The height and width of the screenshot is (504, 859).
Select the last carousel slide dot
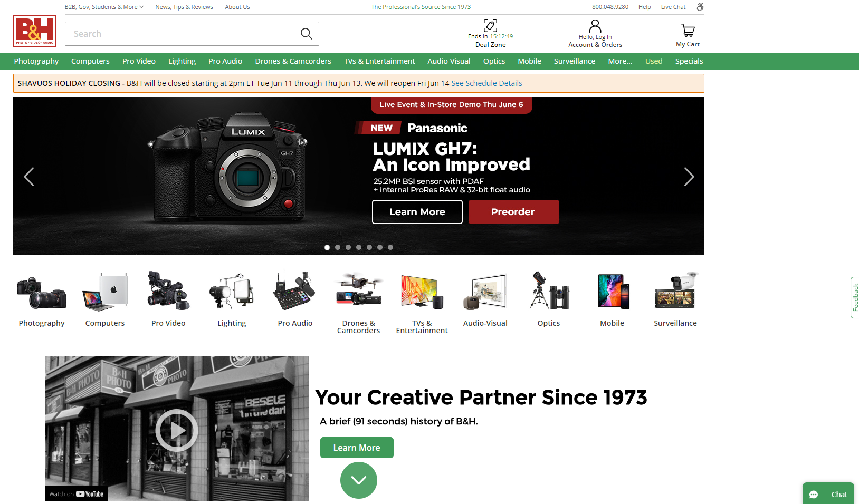(390, 247)
